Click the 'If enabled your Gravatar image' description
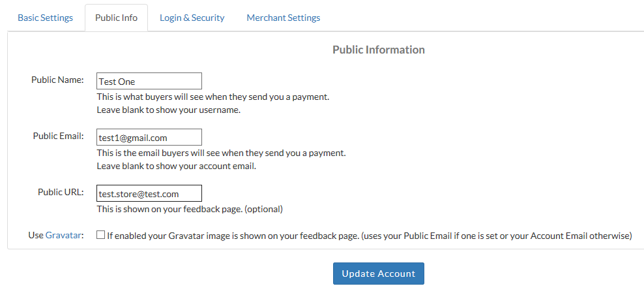This screenshot has height=299, width=644. click(369, 236)
